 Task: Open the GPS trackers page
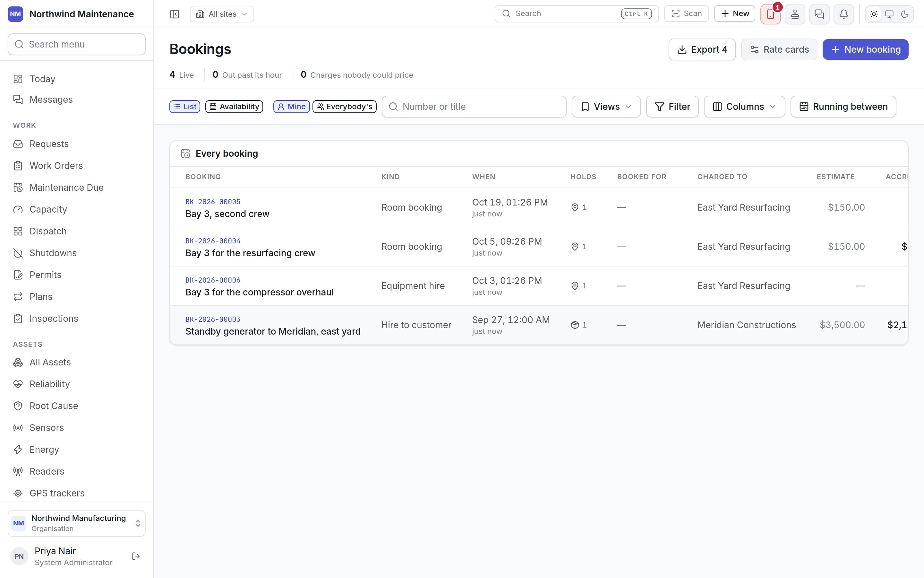pyautogui.click(x=77, y=493)
